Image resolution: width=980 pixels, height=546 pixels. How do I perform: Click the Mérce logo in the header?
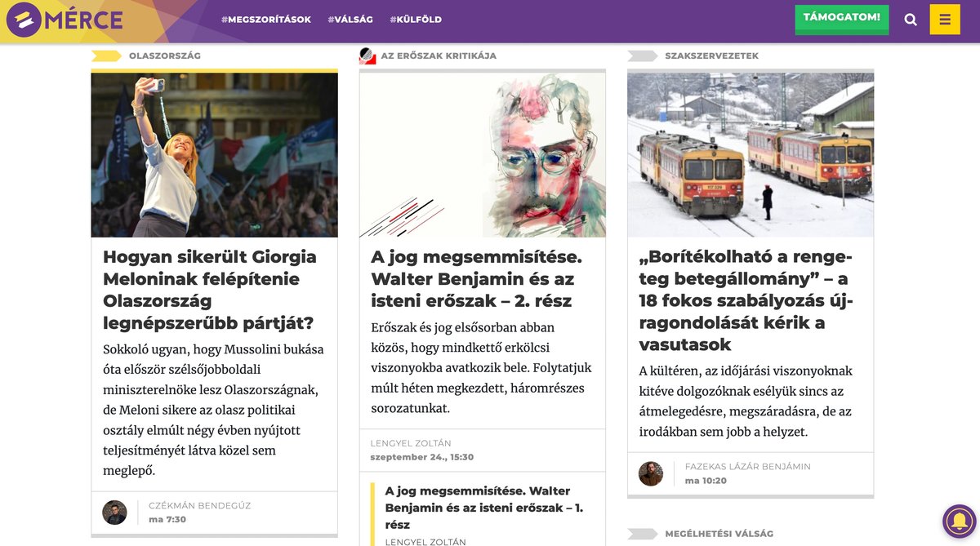tap(65, 20)
